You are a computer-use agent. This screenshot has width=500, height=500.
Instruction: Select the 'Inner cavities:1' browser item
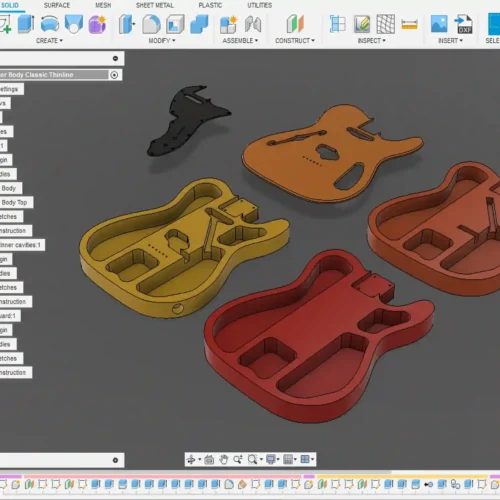coord(22,245)
